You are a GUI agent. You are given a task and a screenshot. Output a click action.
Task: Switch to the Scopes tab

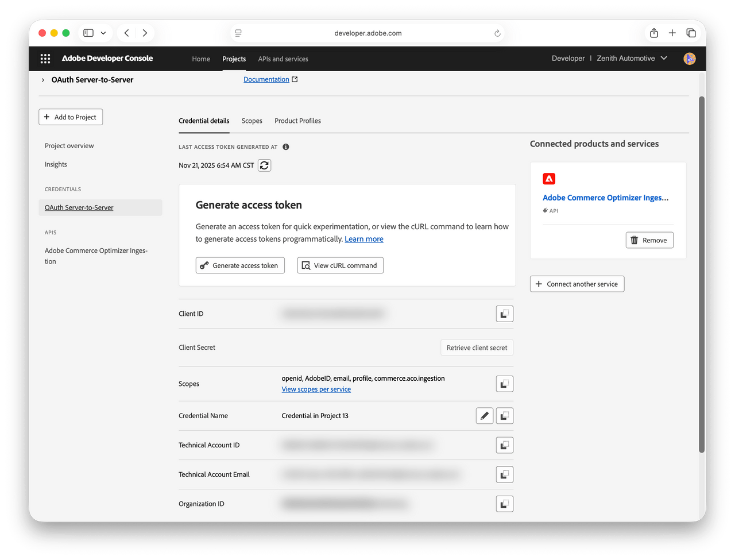coord(252,121)
